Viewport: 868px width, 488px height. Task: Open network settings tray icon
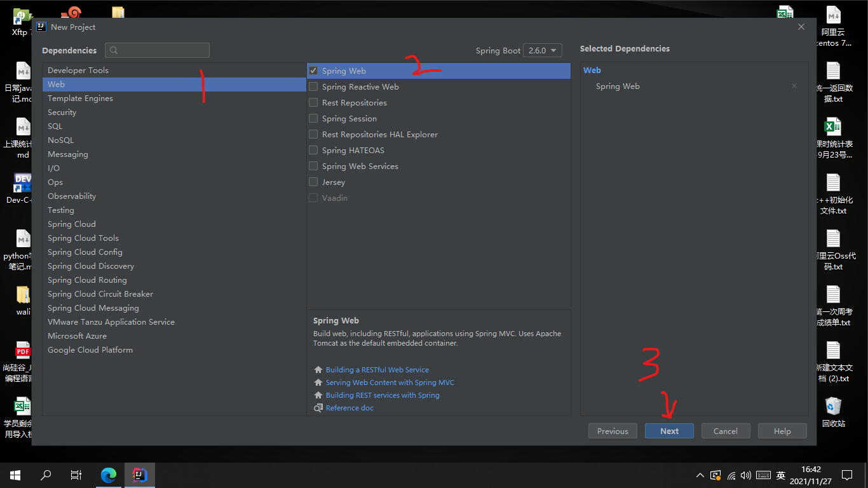(x=731, y=475)
